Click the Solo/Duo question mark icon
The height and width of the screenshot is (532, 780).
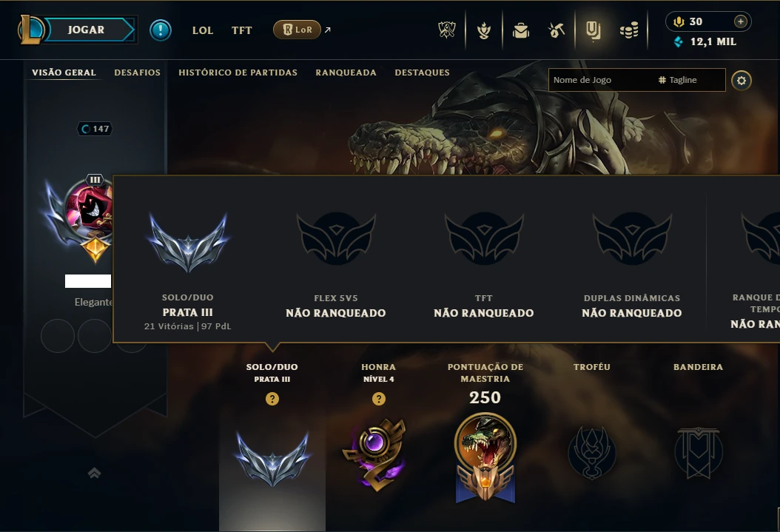[272, 399]
